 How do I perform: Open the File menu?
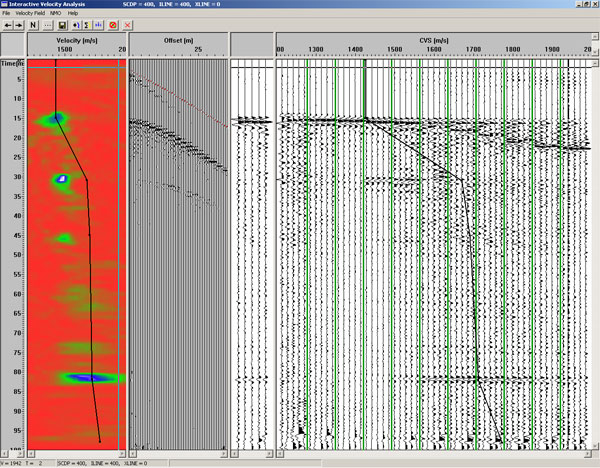pyautogui.click(x=6, y=12)
